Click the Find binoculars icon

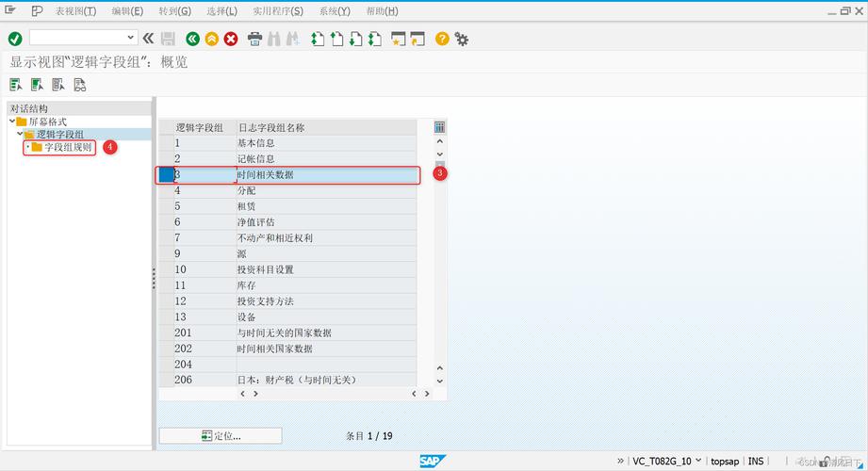tap(273, 39)
